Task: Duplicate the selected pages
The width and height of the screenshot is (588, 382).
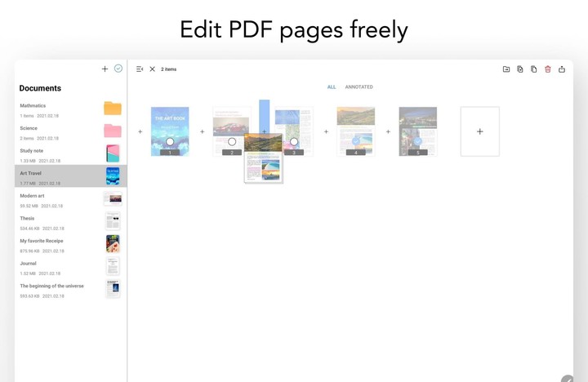Action: click(520, 69)
